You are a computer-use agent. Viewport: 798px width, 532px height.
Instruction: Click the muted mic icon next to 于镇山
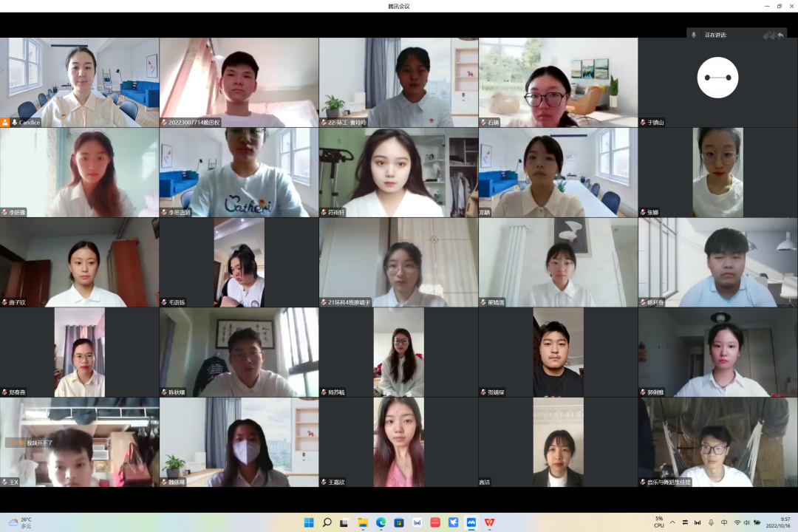click(643, 123)
